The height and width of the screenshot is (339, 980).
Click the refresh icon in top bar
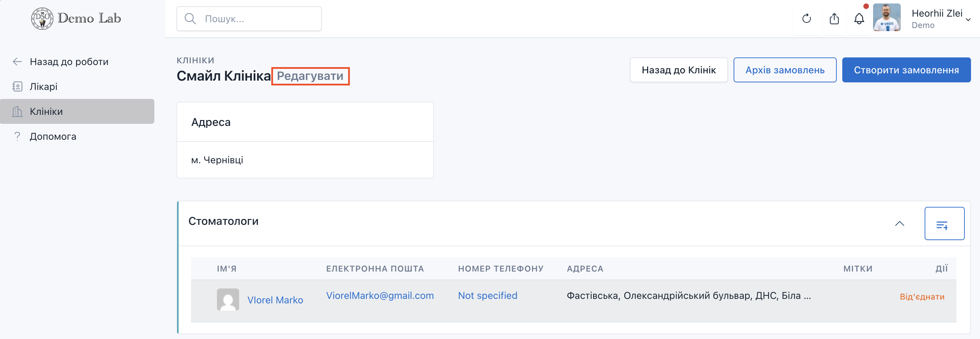806,19
